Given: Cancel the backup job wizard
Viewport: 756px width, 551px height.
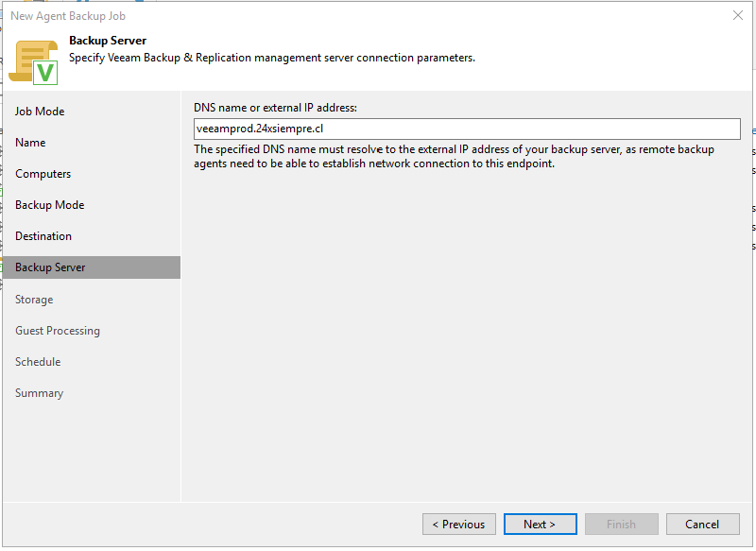Looking at the screenshot, I should (702, 525).
